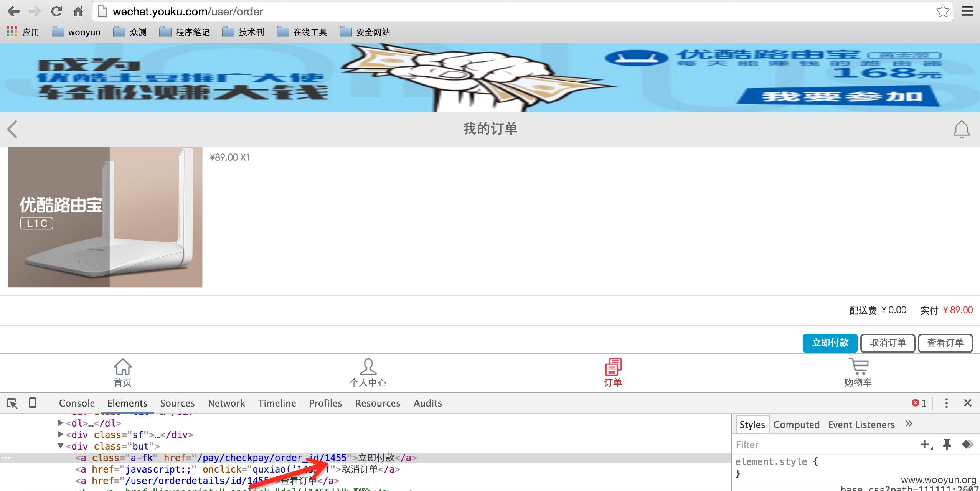This screenshot has height=491, width=980.
Task: Click the 查看订单 view order button
Action: [x=945, y=343]
